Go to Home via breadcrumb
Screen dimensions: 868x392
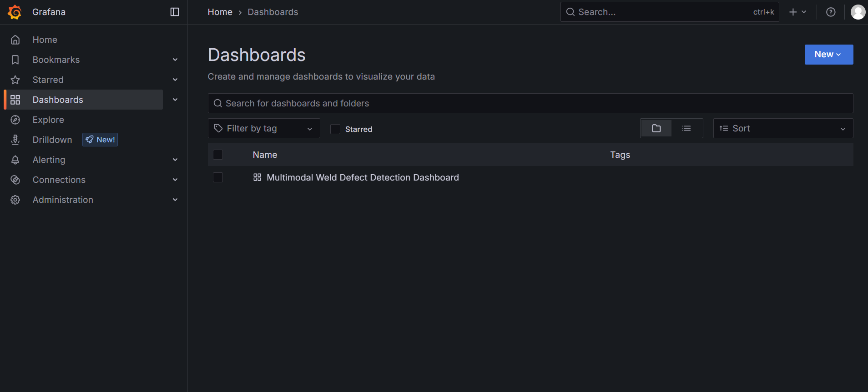pos(220,12)
